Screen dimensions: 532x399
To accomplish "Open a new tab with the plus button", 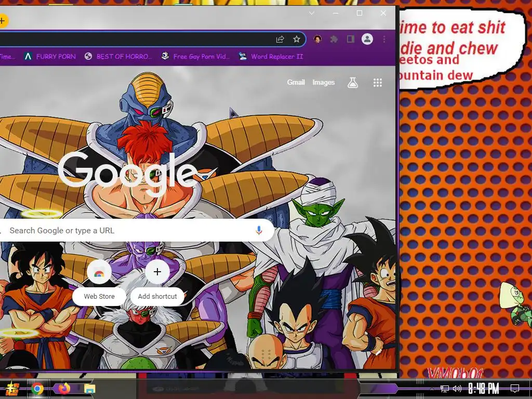I will 3,21.
